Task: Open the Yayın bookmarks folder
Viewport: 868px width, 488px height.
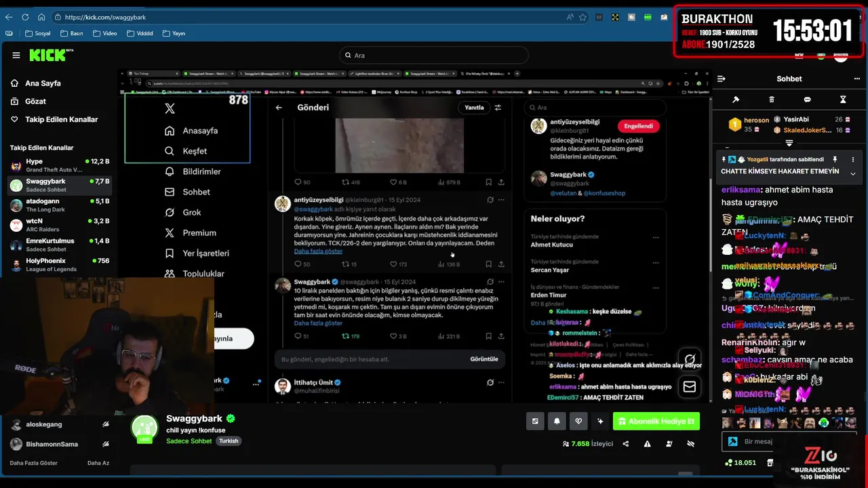Action: [x=174, y=33]
